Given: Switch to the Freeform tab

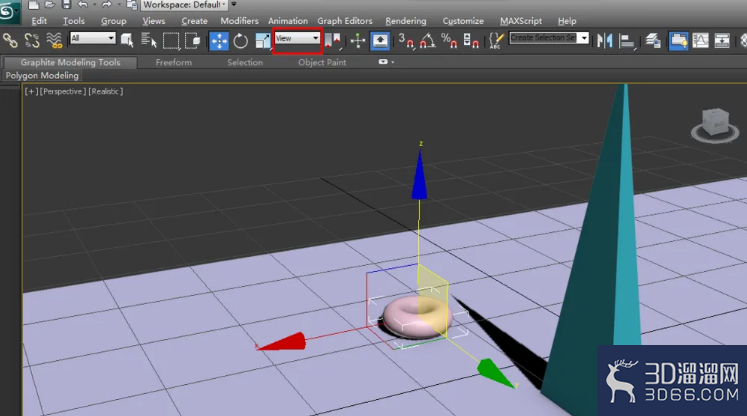Looking at the screenshot, I should click(x=174, y=62).
